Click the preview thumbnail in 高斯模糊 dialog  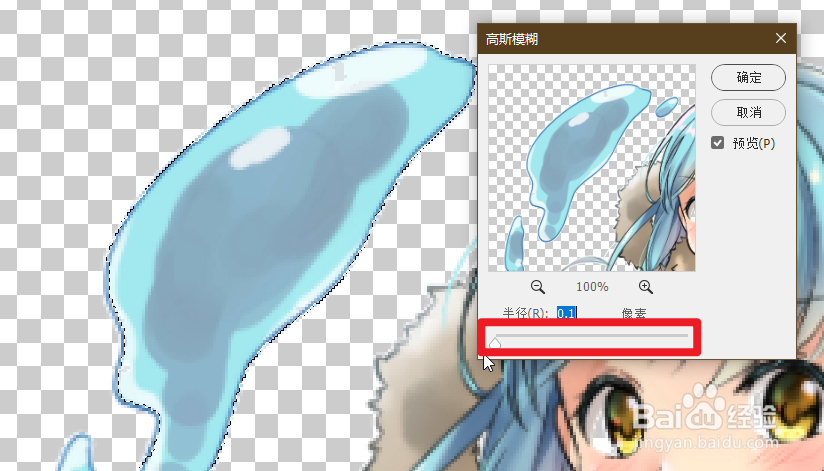592,168
